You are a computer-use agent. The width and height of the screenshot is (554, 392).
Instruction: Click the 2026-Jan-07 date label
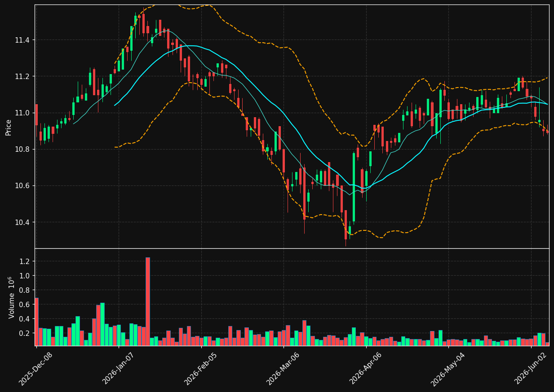click(119, 368)
